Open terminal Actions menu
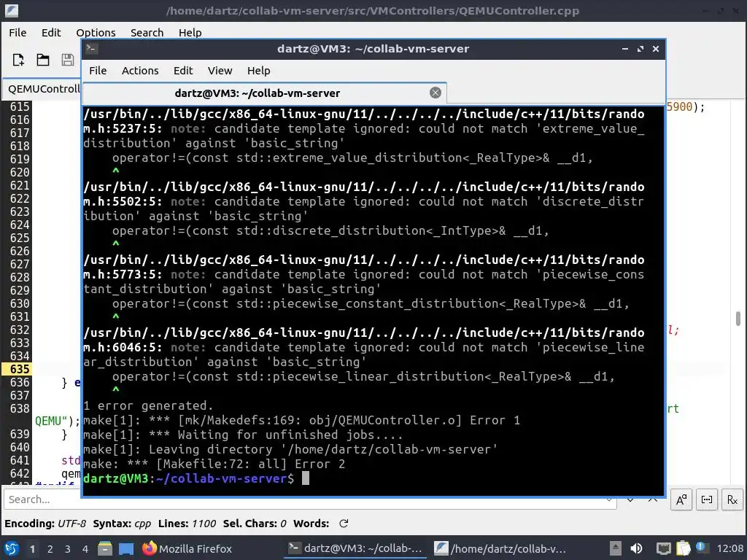Screen dimensions: 747x560 pyautogui.click(x=140, y=71)
